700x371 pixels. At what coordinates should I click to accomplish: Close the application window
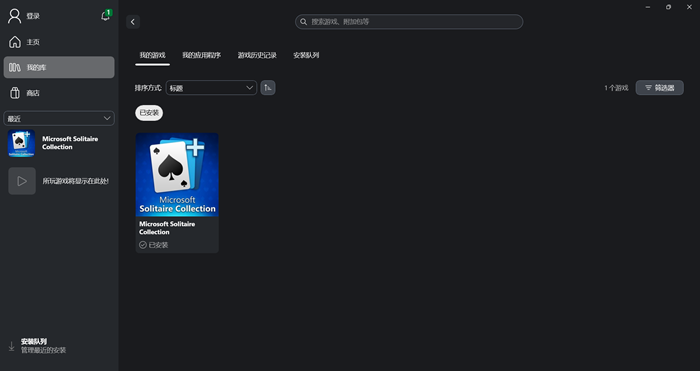click(689, 7)
